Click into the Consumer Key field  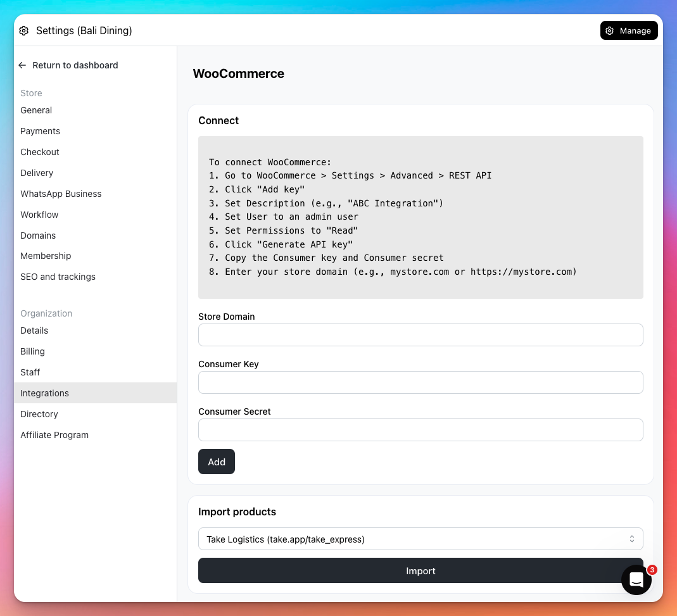click(x=421, y=382)
